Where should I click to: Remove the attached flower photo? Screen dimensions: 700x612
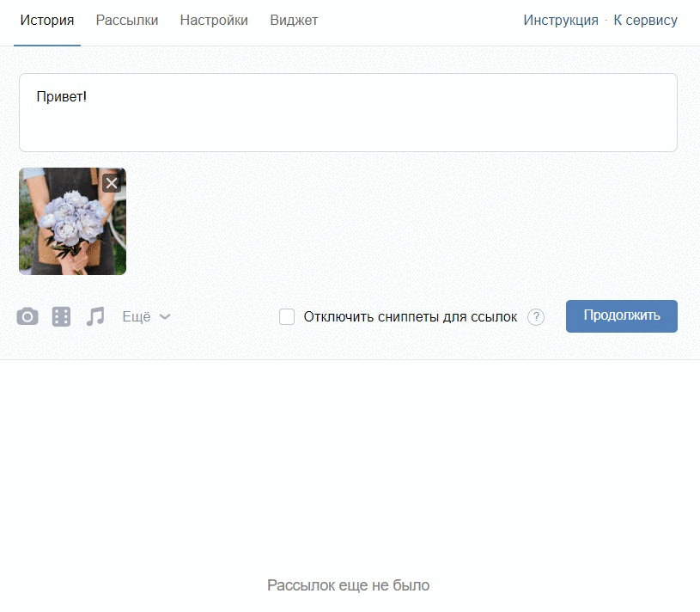click(x=112, y=183)
